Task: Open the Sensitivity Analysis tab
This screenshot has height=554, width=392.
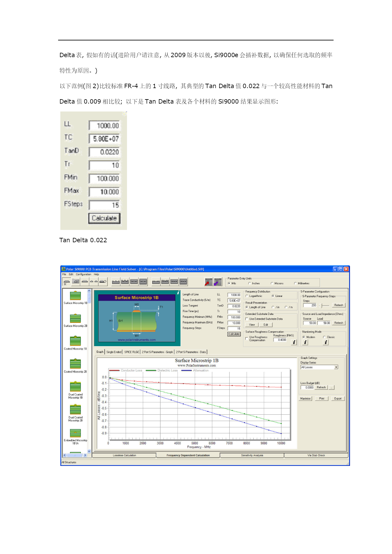Action: tap(252, 455)
